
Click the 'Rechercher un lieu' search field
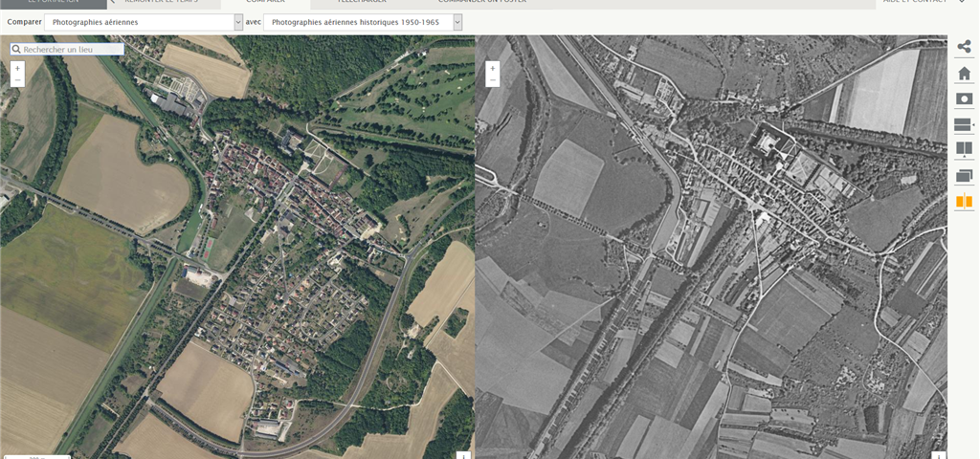[67, 49]
